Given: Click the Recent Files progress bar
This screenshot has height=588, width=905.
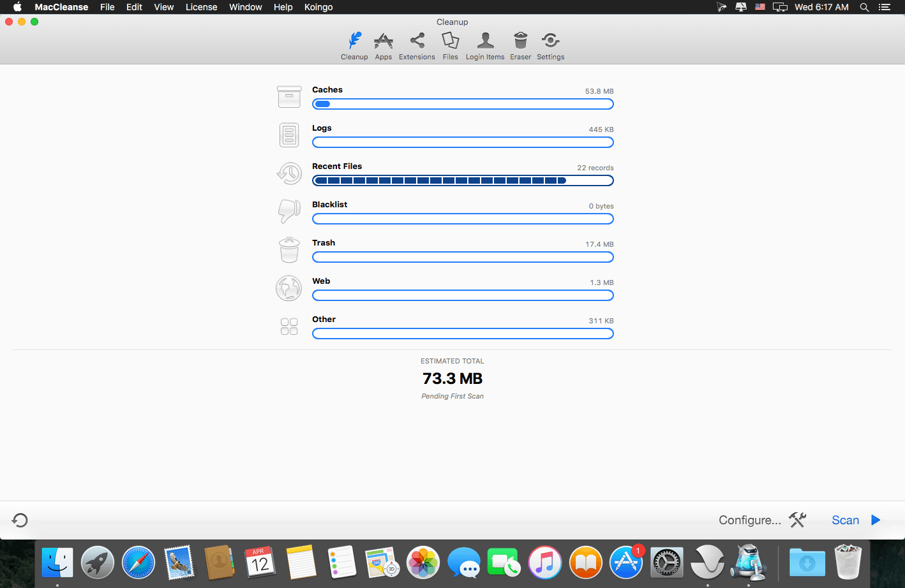Looking at the screenshot, I should pos(463,180).
